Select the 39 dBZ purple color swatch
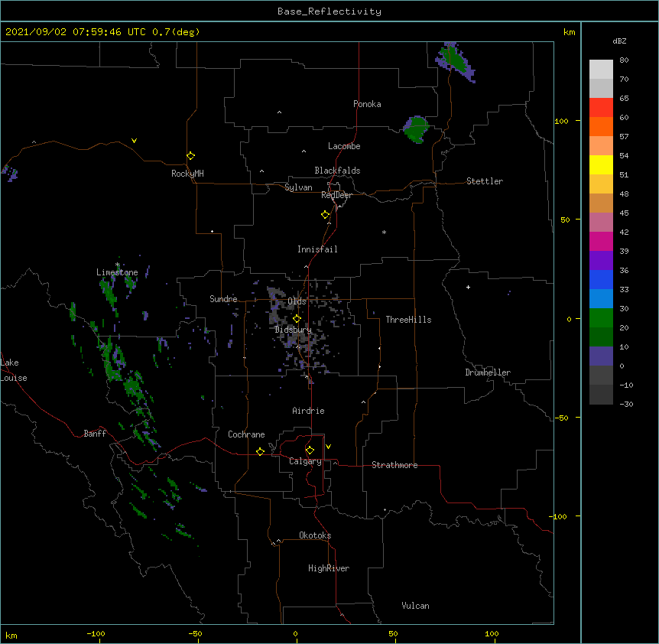 tap(601, 260)
